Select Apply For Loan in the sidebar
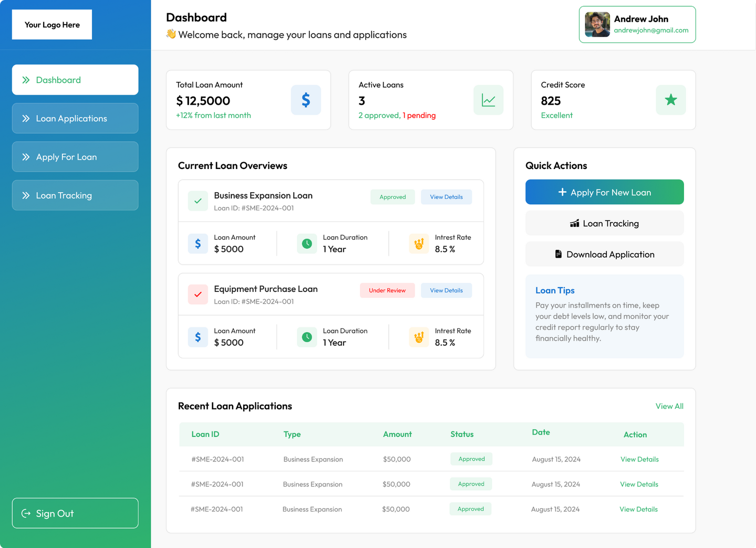756x548 pixels. click(x=75, y=157)
